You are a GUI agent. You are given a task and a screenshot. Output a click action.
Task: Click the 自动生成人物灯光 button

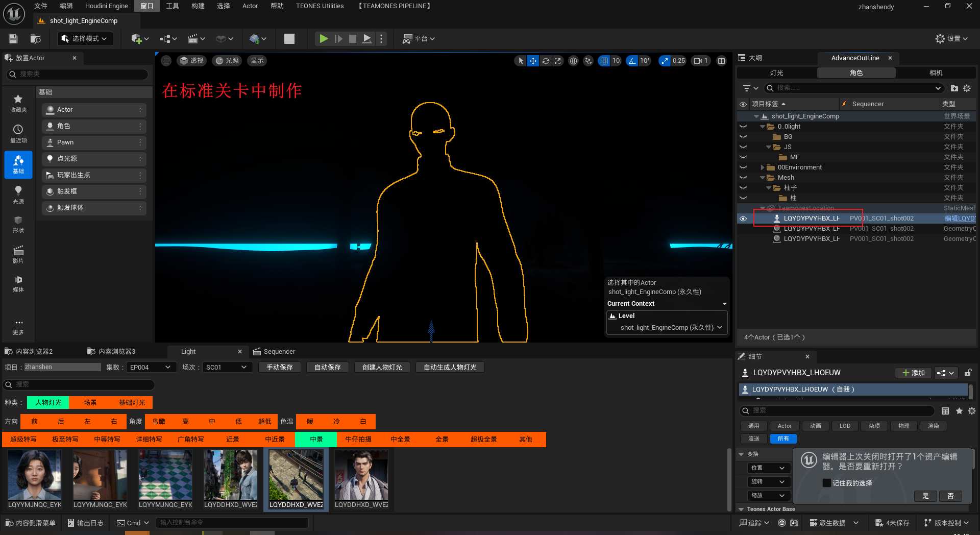[450, 367]
